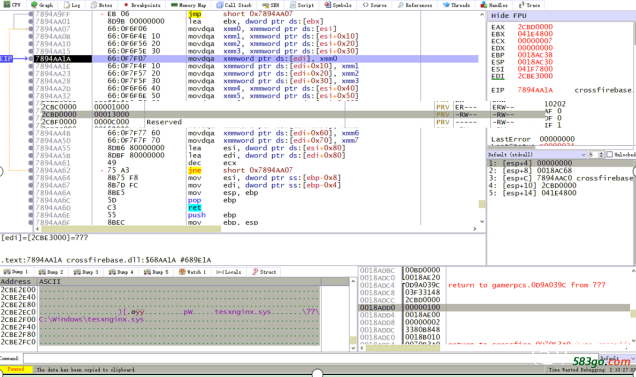Switch to the Dump 2 tab
The width and height of the screenshot is (636, 377).
[x=51, y=272]
